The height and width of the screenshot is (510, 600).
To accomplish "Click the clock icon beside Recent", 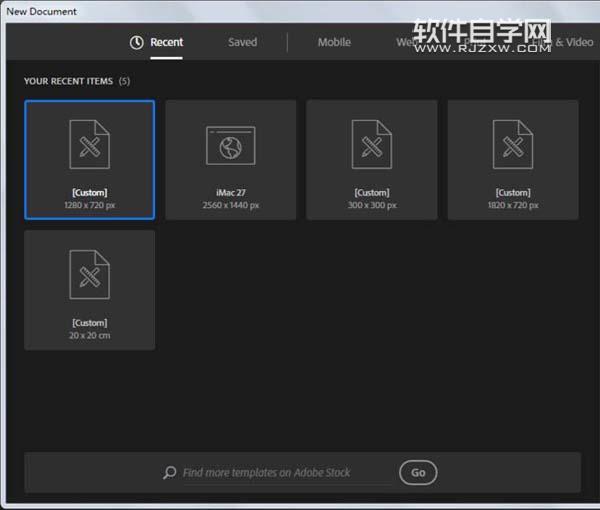I will 137,42.
